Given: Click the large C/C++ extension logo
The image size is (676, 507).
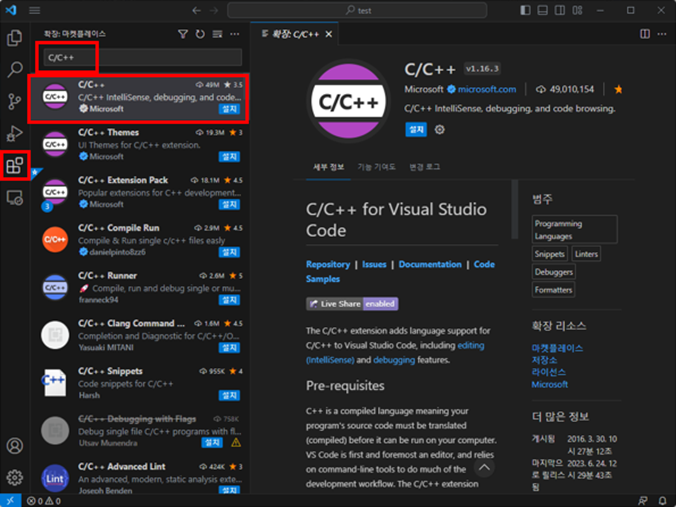Looking at the screenshot, I should [348, 101].
